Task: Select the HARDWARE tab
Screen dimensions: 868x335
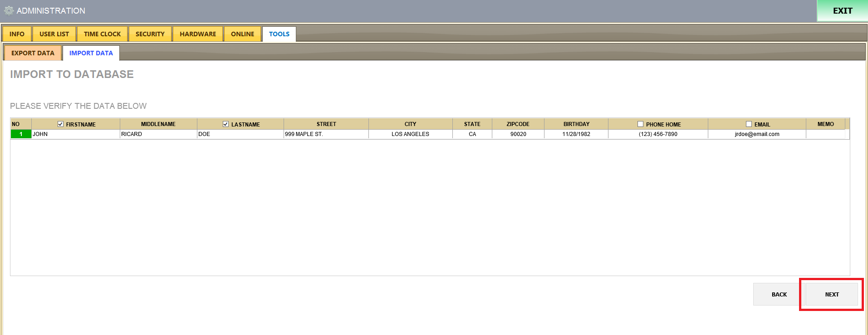Action: tap(198, 34)
